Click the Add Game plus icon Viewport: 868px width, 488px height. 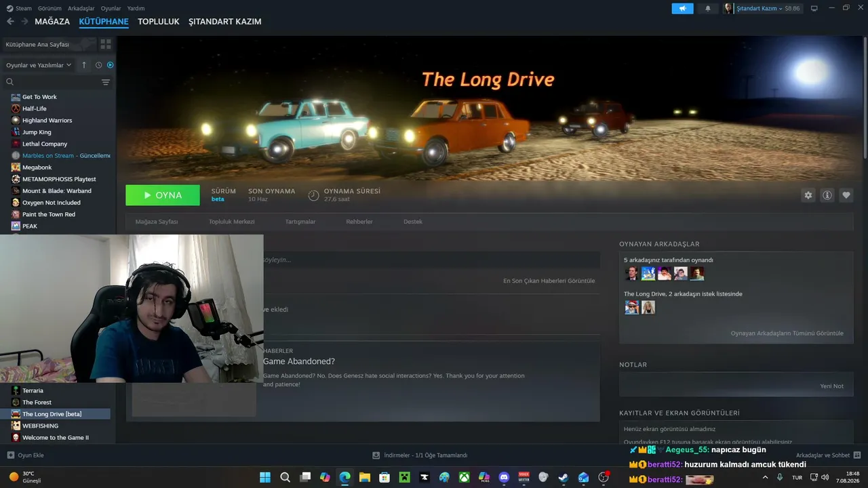10,455
